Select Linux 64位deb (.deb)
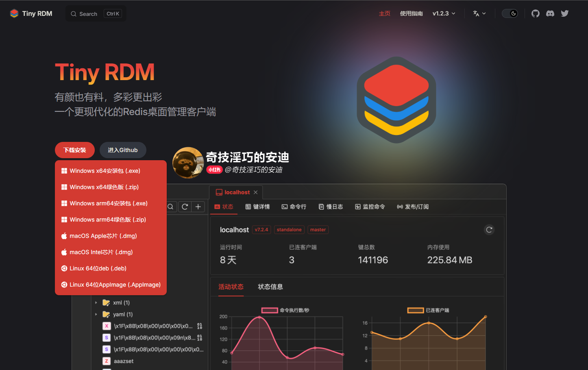 [x=111, y=268]
